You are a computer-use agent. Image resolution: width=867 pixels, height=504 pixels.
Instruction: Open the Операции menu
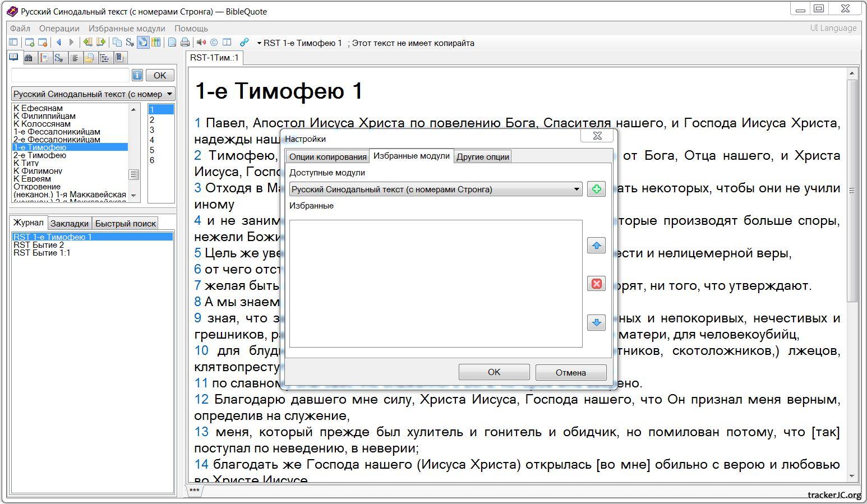pyautogui.click(x=59, y=28)
